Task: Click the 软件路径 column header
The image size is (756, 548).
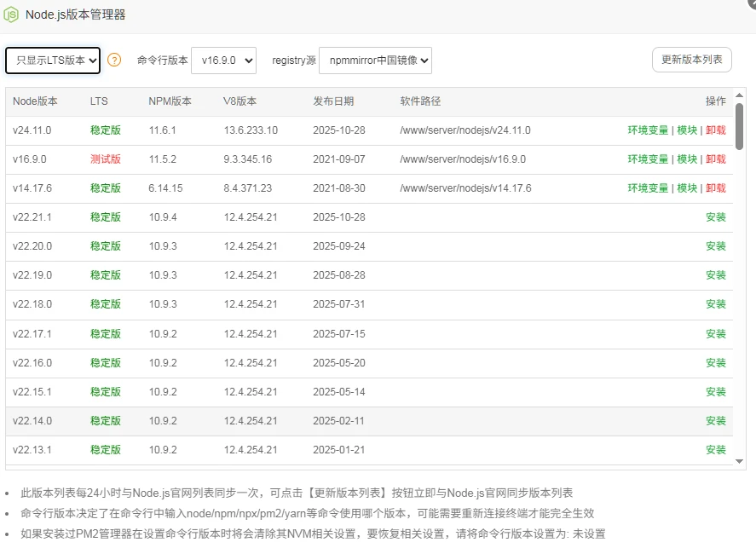Action: 420,101
